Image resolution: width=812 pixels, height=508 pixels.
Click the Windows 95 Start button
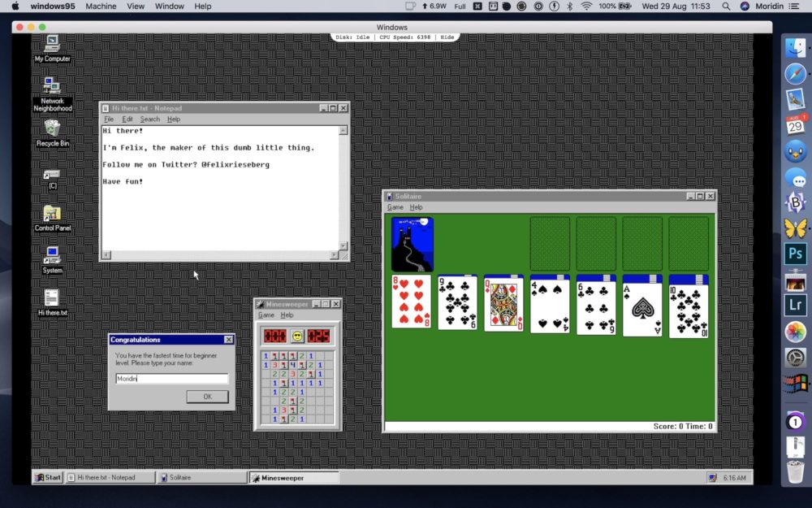coord(48,477)
